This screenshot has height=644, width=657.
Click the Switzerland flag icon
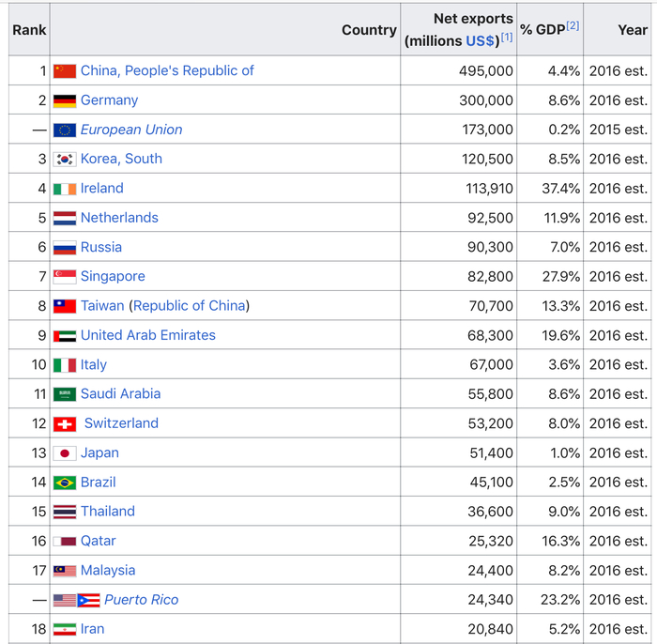pyautogui.click(x=65, y=423)
